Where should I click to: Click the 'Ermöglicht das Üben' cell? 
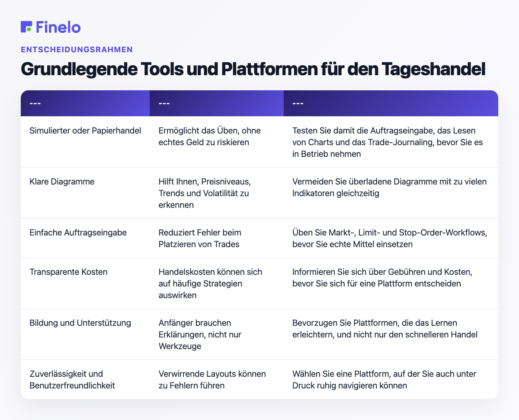(x=217, y=142)
